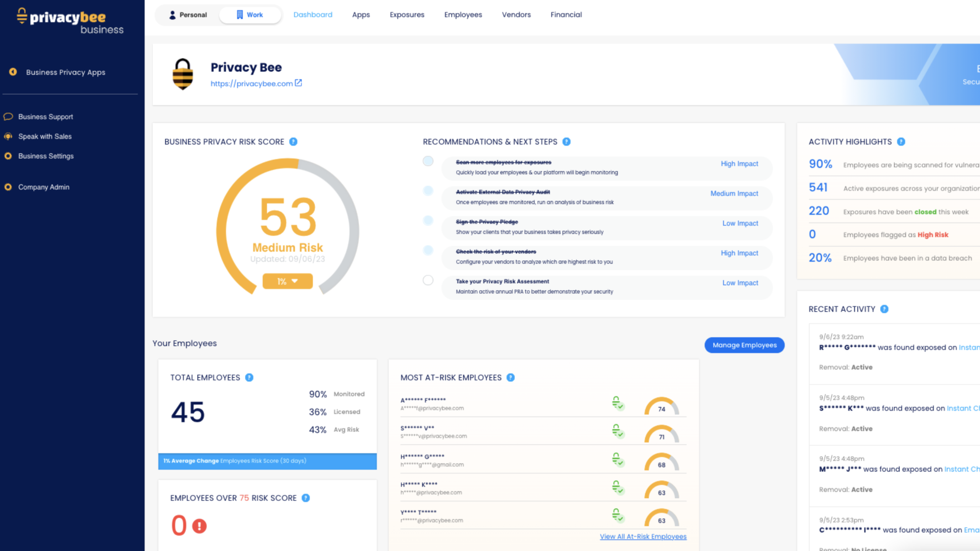Open Business Support via the chat bubble icon
The width and height of the screenshot is (980, 551).
coord(8,116)
